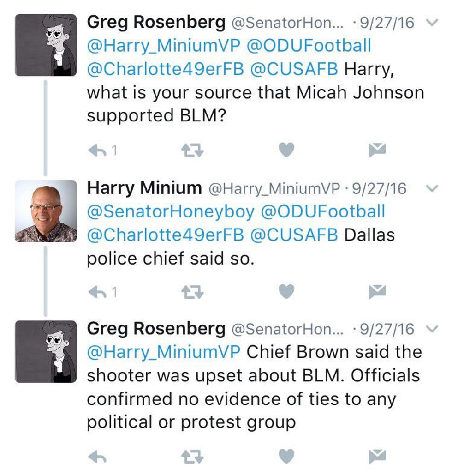The width and height of the screenshot is (452, 476).
Task: Visit the @SenatorHoneyboy mention in Harry's reply
Action: pyautogui.click(x=171, y=212)
